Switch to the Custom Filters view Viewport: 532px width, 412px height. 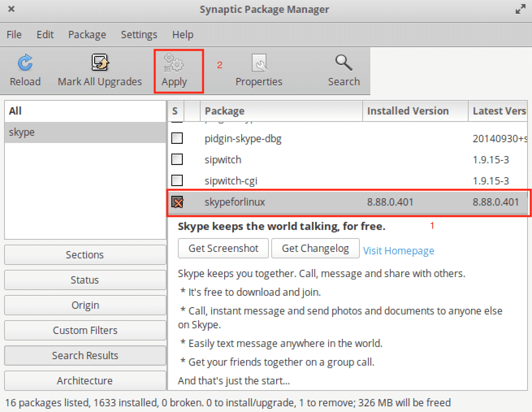(85, 330)
